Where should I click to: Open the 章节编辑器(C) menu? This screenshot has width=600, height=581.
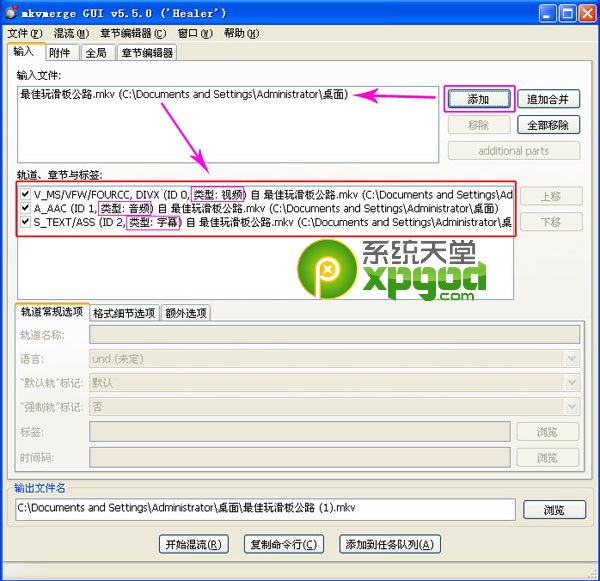pyautogui.click(x=133, y=34)
